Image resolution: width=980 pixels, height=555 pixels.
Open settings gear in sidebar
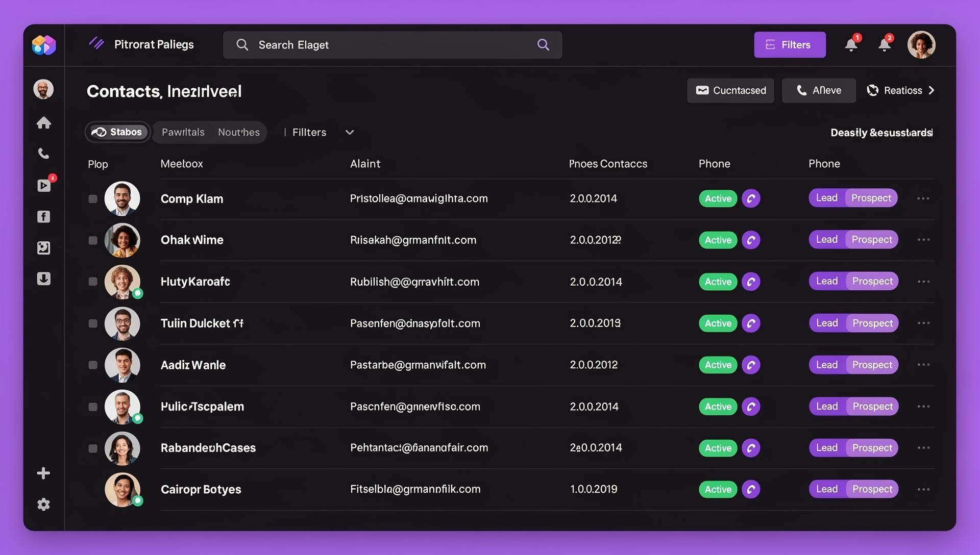pos(44,504)
